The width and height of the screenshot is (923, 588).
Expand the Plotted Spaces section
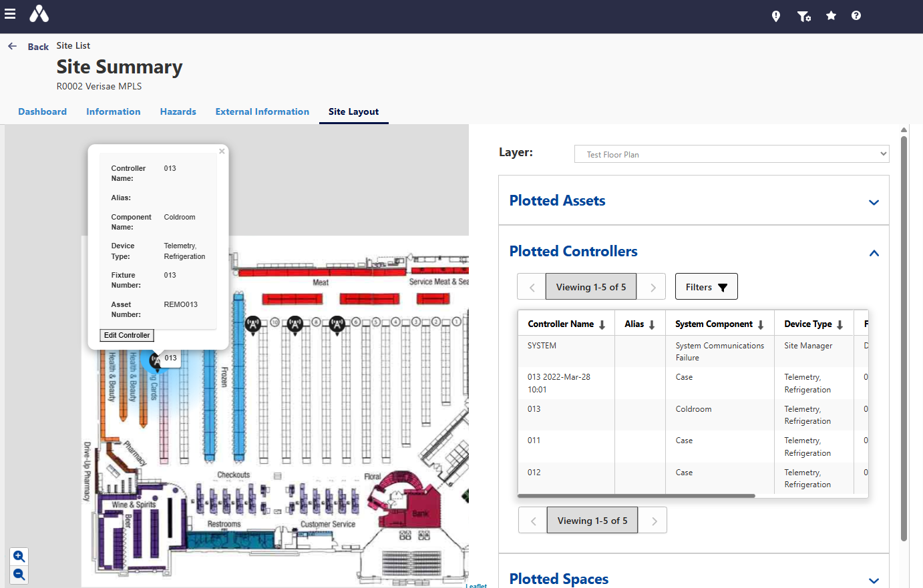[x=874, y=581]
